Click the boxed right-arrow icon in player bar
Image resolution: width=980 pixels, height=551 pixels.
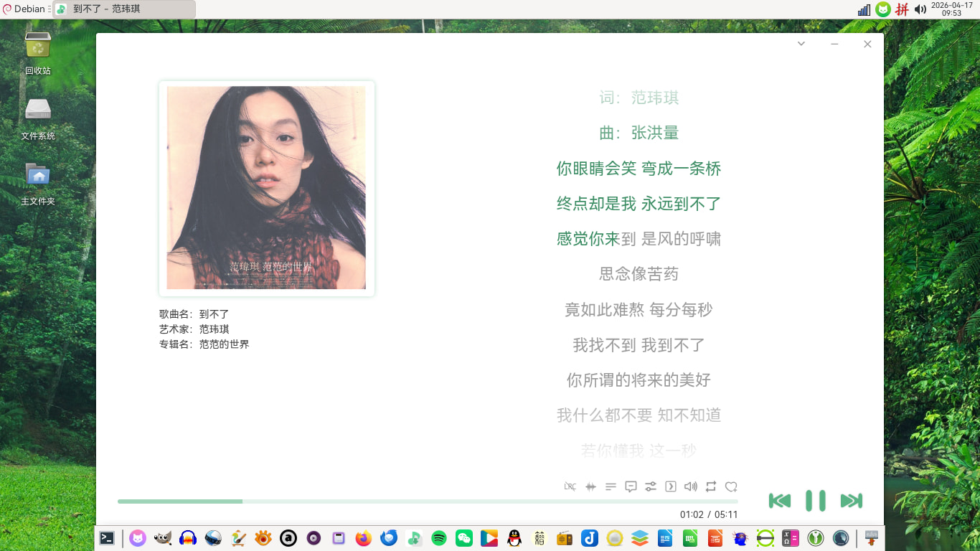(671, 486)
